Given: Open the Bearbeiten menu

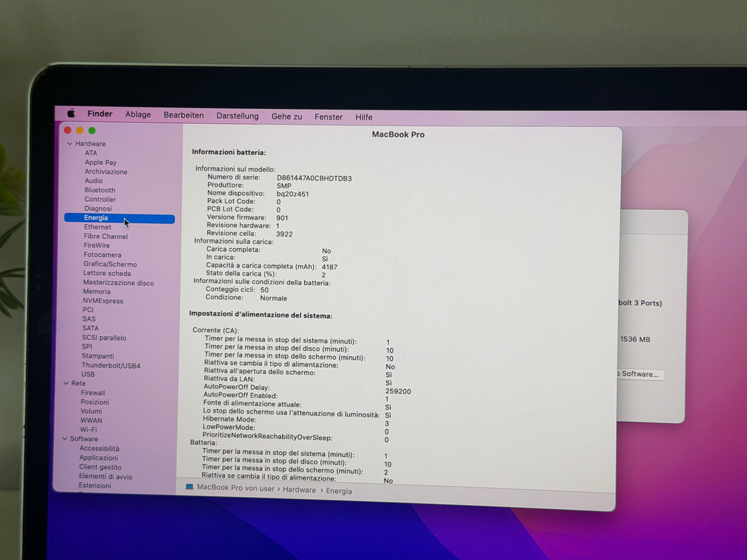Looking at the screenshot, I should (184, 115).
